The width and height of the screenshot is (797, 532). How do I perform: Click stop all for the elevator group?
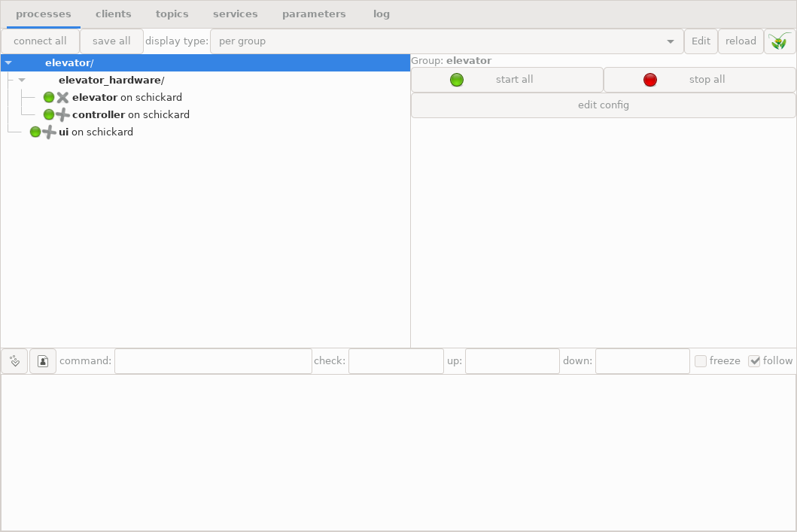point(700,80)
